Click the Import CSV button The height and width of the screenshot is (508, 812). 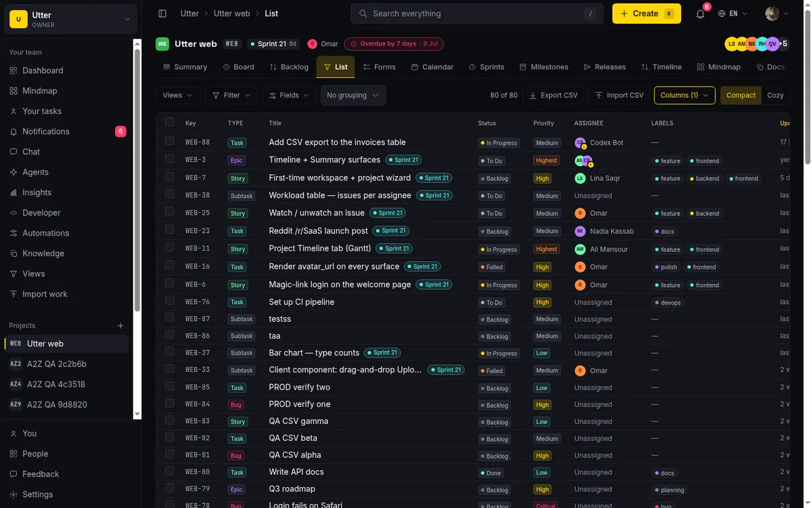pyautogui.click(x=619, y=96)
